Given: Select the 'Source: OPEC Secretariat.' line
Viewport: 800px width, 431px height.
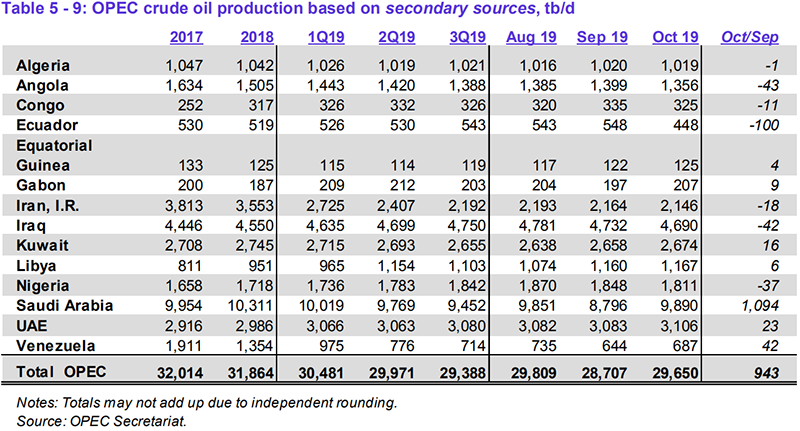Looking at the screenshot, I should click(102, 421).
